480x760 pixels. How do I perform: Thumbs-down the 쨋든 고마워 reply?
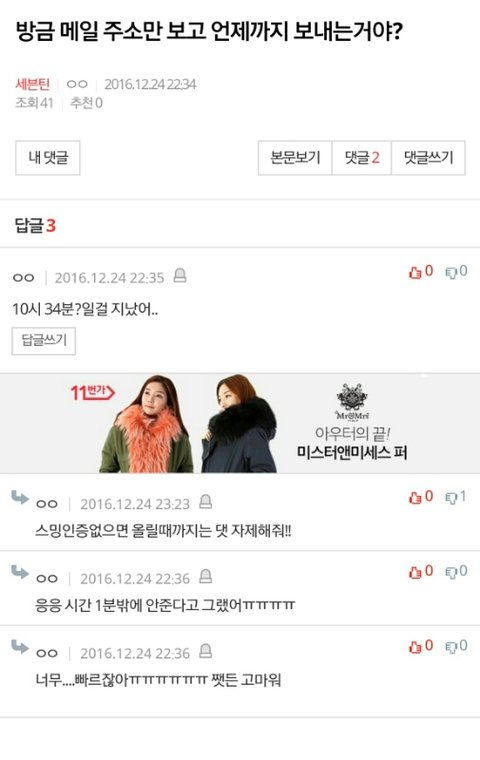[456, 646]
